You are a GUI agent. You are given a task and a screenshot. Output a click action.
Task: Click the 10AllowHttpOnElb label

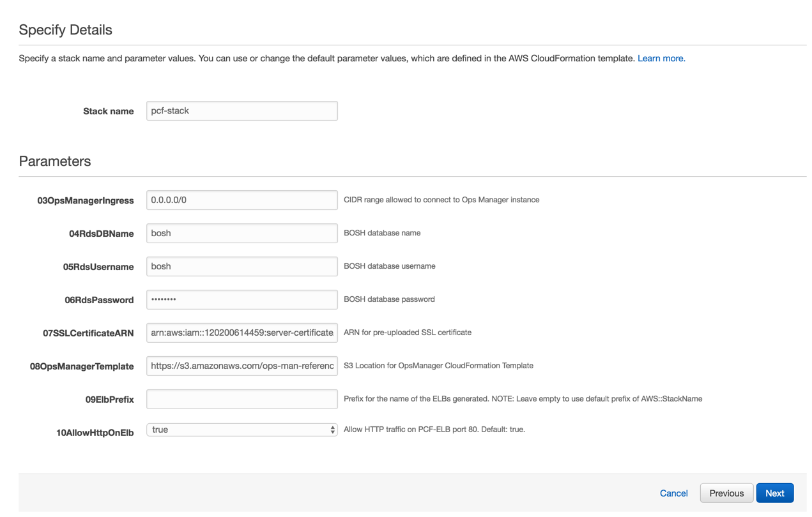(x=95, y=433)
